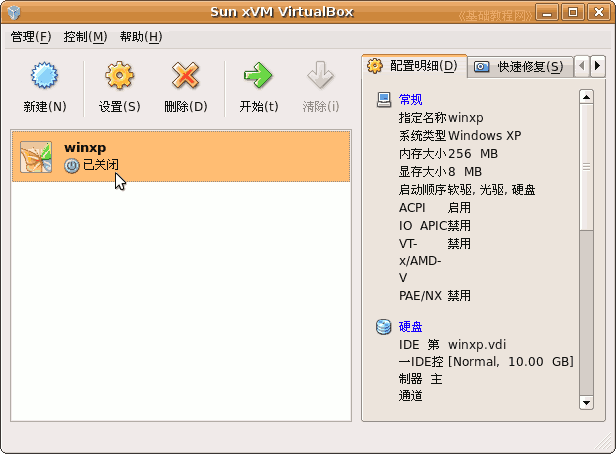Click the details panel scrollbar thumb
The width and height of the screenshot is (616, 454).
click(586, 167)
